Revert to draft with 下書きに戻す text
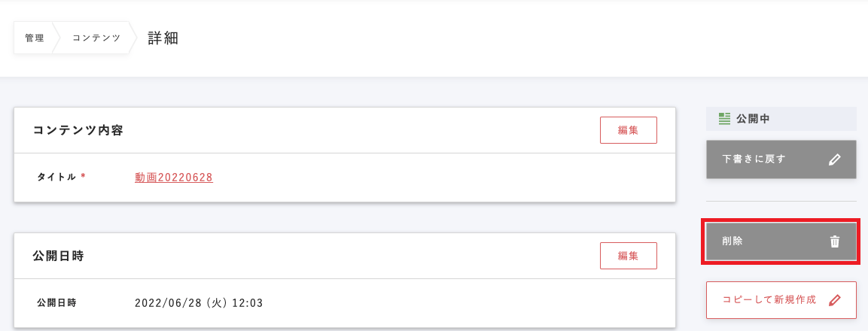The height and width of the screenshot is (331, 868). click(x=754, y=159)
